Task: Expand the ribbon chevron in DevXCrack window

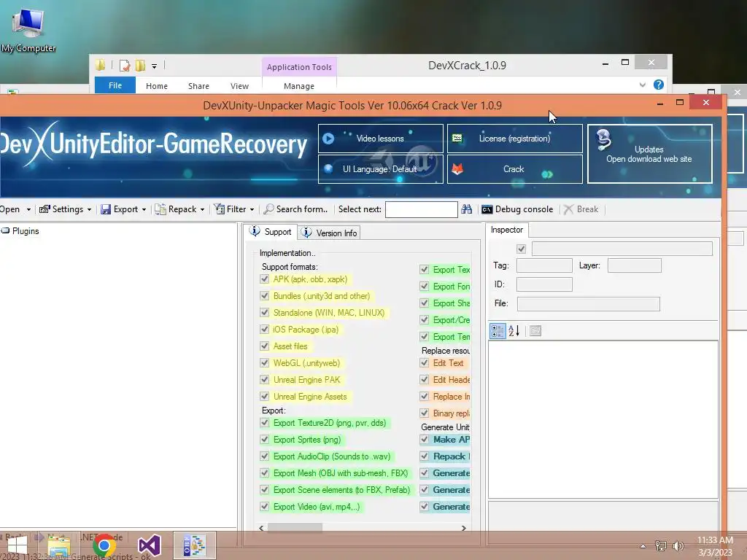Action: tap(642, 85)
